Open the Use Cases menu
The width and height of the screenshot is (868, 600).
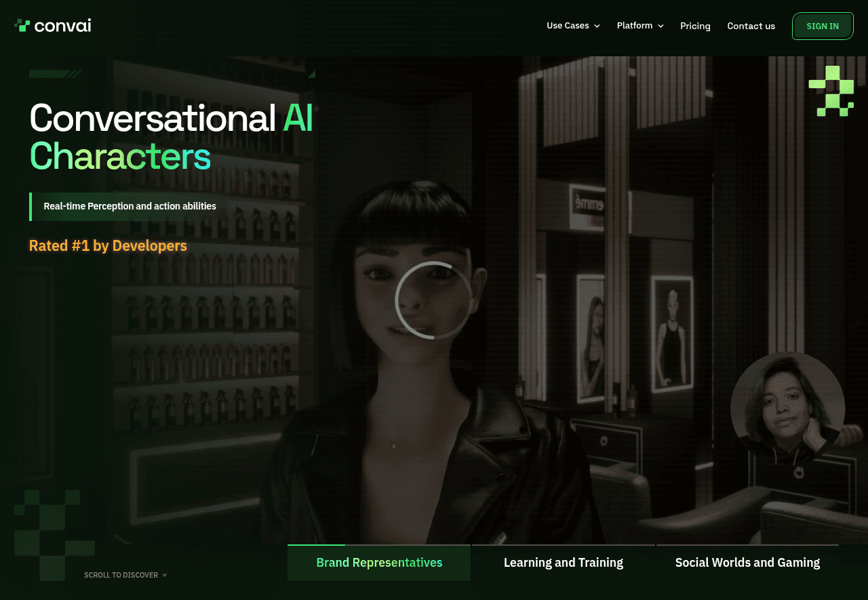(x=568, y=26)
